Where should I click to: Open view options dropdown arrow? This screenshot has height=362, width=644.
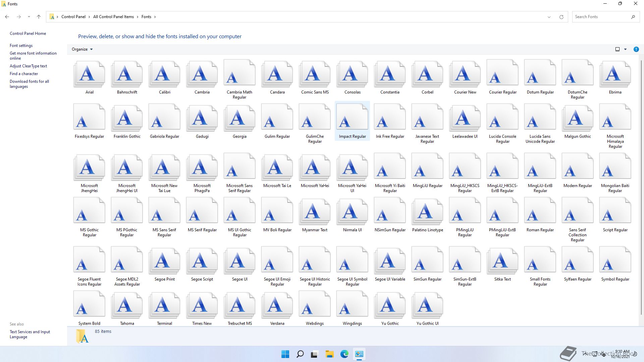(625, 49)
